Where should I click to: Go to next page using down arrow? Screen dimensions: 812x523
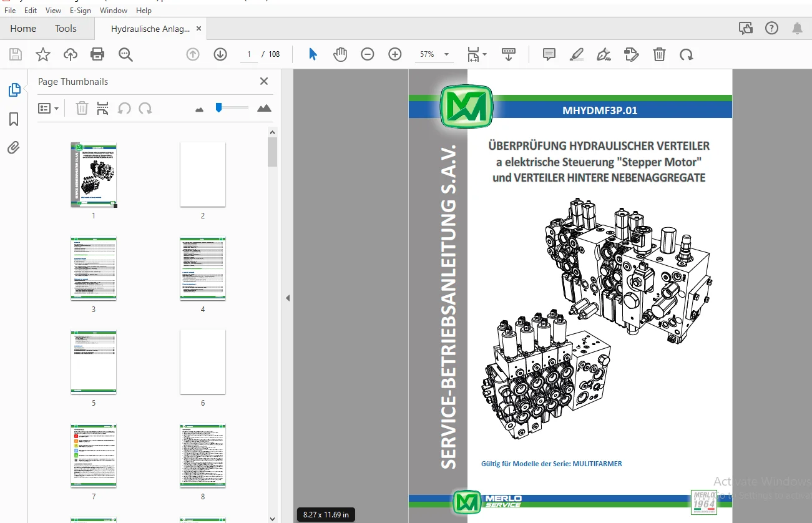point(220,54)
